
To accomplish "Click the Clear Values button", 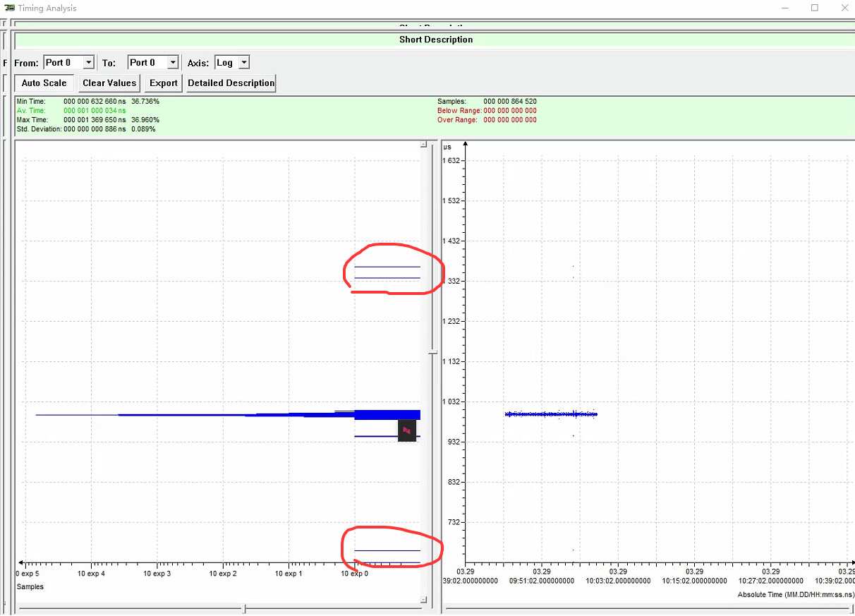I will (109, 83).
